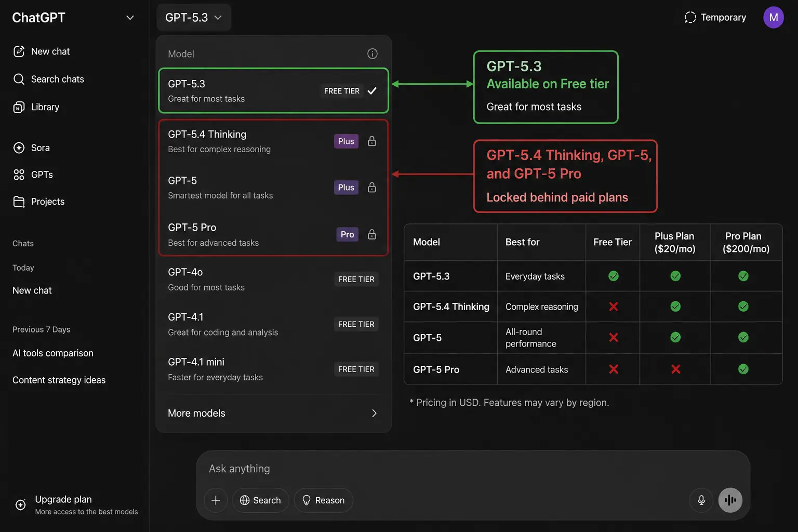Click the Complex reasoning table cell
Screen dimensions: 798x532
[541, 307]
